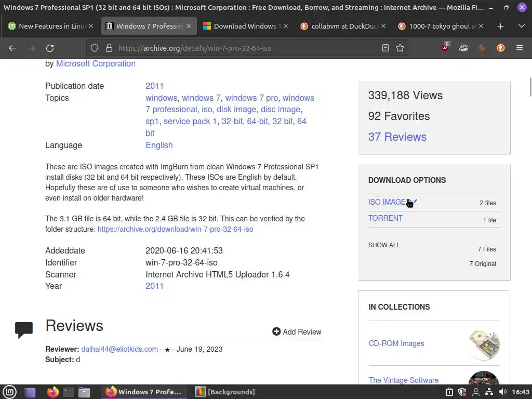Switch to 1000-7 tokyo ghoul tab

pos(441,26)
